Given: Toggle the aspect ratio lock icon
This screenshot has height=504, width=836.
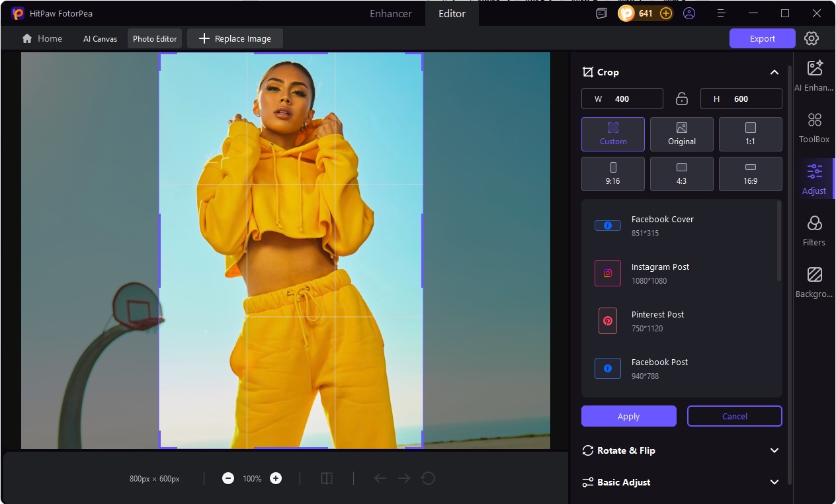Looking at the screenshot, I should tap(682, 99).
